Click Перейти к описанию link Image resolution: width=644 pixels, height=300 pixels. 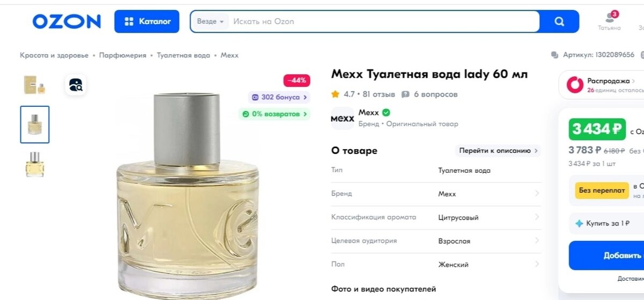coord(498,151)
